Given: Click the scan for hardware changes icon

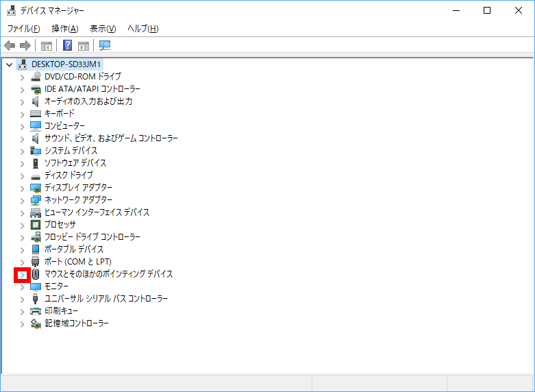Looking at the screenshot, I should coord(105,45).
